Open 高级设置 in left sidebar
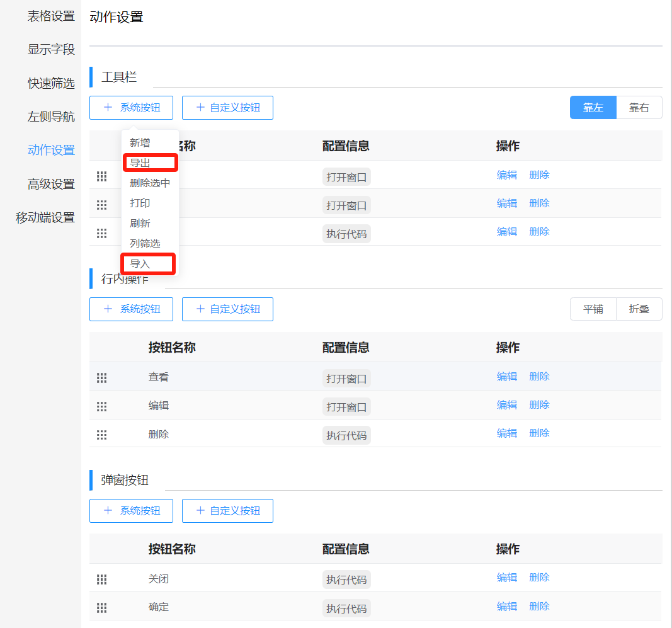Image resolution: width=672 pixels, height=628 pixels. (x=51, y=184)
